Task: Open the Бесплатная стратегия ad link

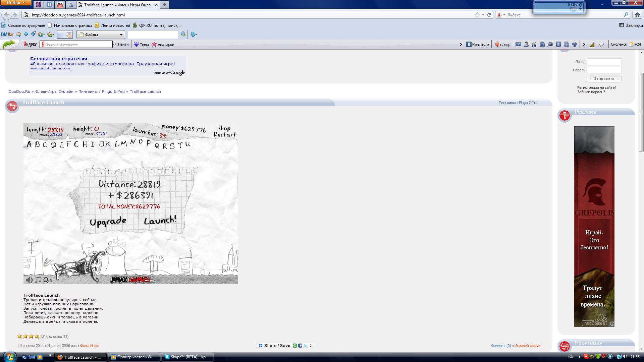Action: click(59, 59)
